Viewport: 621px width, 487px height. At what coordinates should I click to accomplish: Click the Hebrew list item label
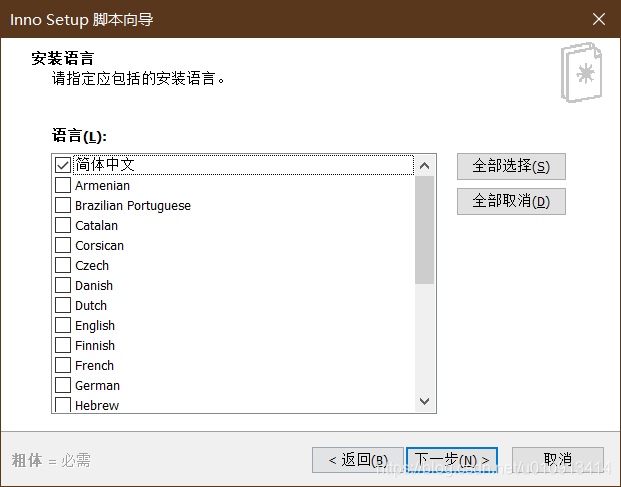click(x=97, y=405)
